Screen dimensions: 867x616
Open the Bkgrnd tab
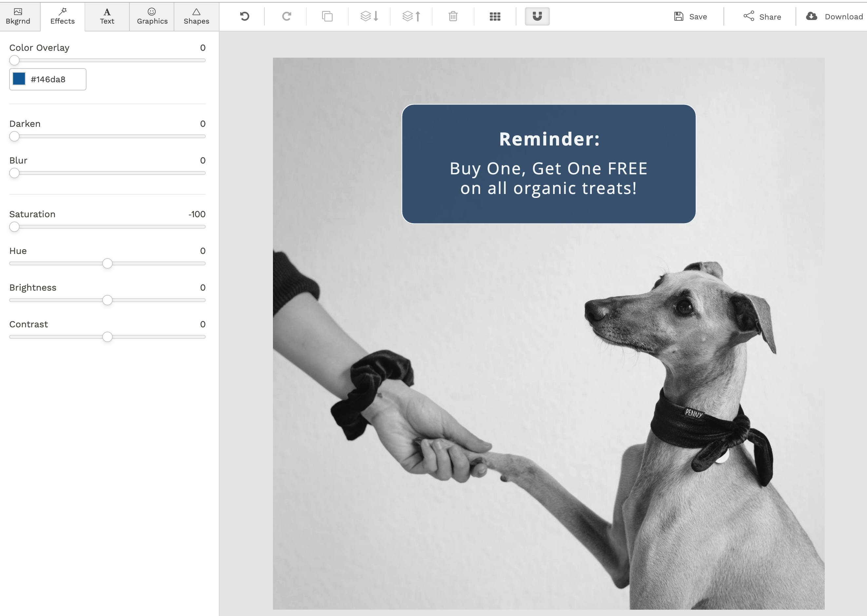[x=18, y=16]
